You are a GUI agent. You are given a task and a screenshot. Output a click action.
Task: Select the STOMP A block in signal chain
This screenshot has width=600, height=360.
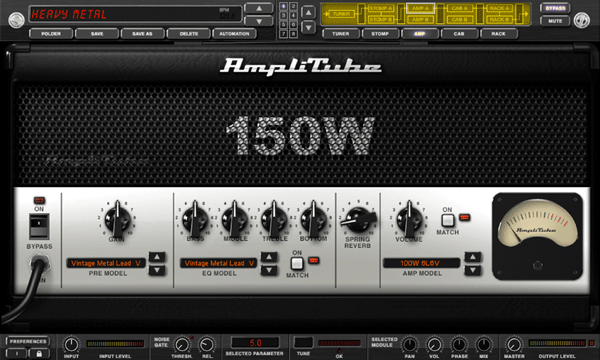(x=380, y=8)
